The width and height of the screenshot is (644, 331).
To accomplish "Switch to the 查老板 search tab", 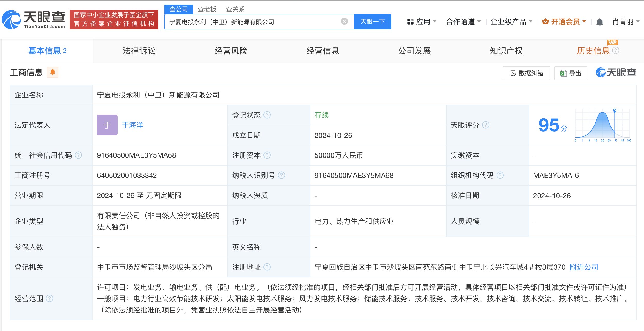I will [x=207, y=9].
